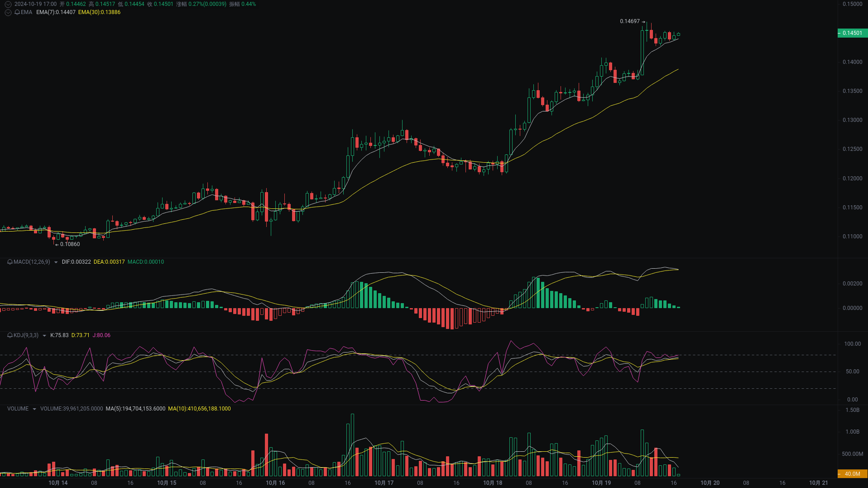Select the 10月18 date label on timeline
Screen dimensions: 868x488
pos(492,483)
